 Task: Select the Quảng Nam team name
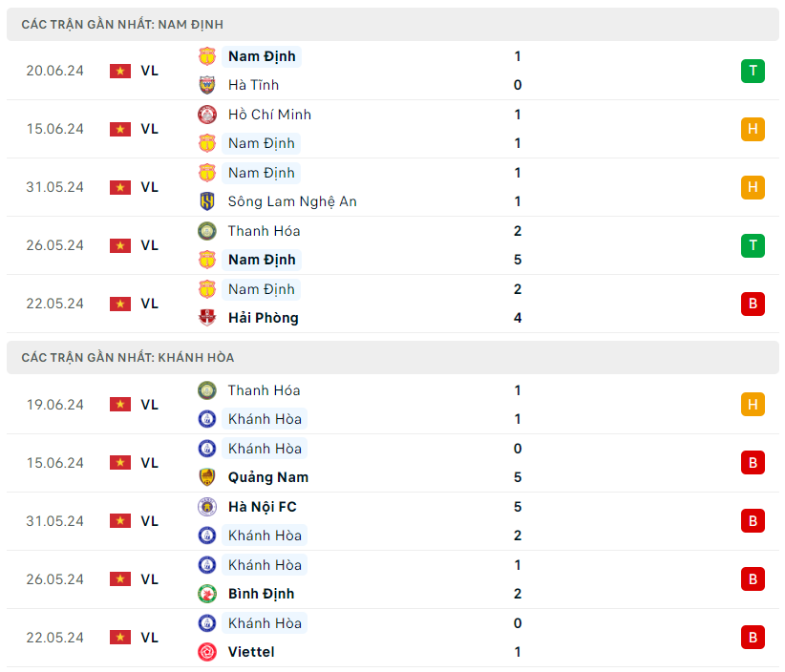click(267, 477)
